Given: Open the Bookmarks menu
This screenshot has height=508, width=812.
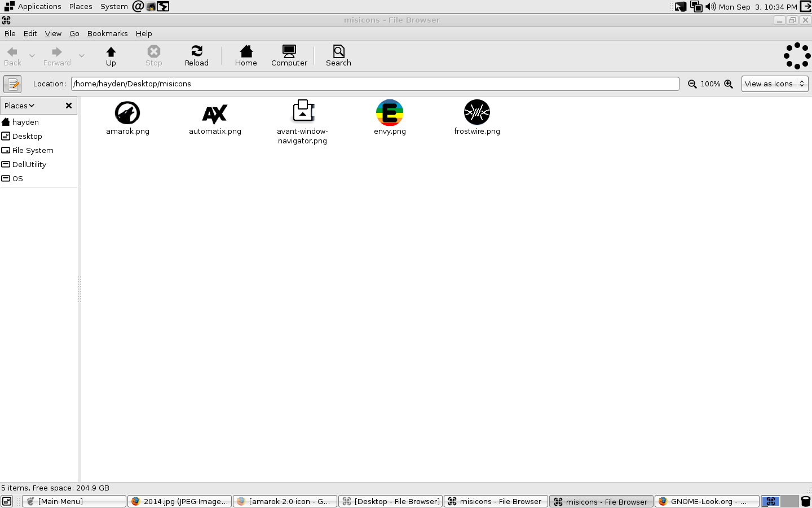Looking at the screenshot, I should coord(107,33).
